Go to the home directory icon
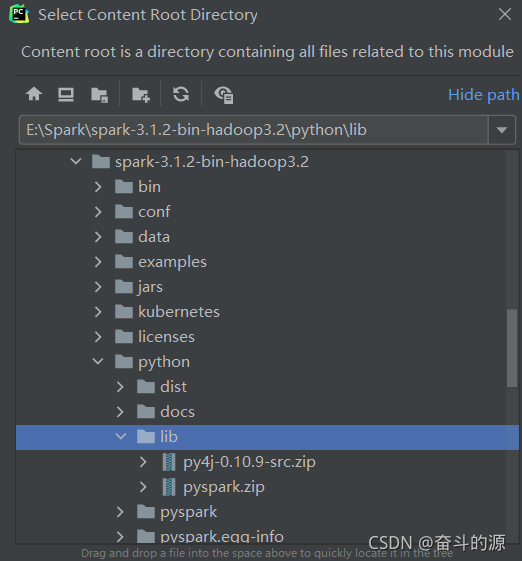The height and width of the screenshot is (561, 522). click(x=34, y=94)
